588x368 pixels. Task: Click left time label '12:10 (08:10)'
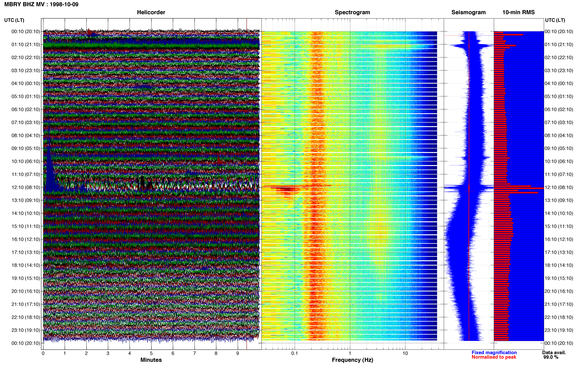click(x=26, y=187)
